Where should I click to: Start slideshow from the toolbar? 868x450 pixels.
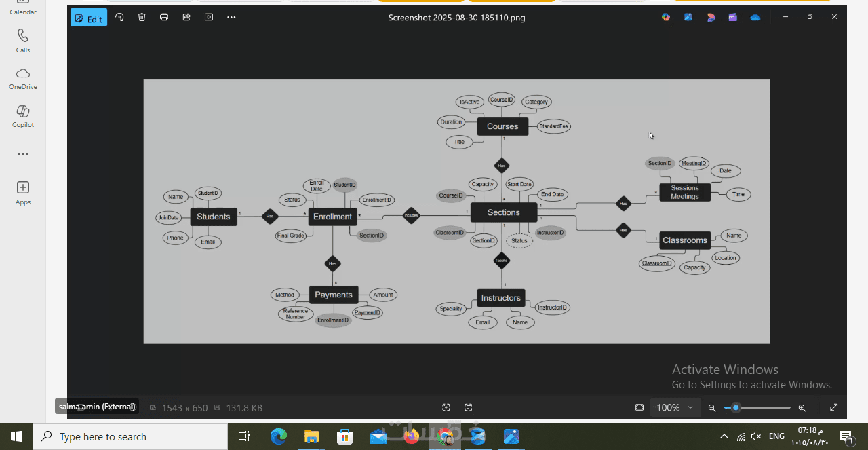tap(209, 17)
